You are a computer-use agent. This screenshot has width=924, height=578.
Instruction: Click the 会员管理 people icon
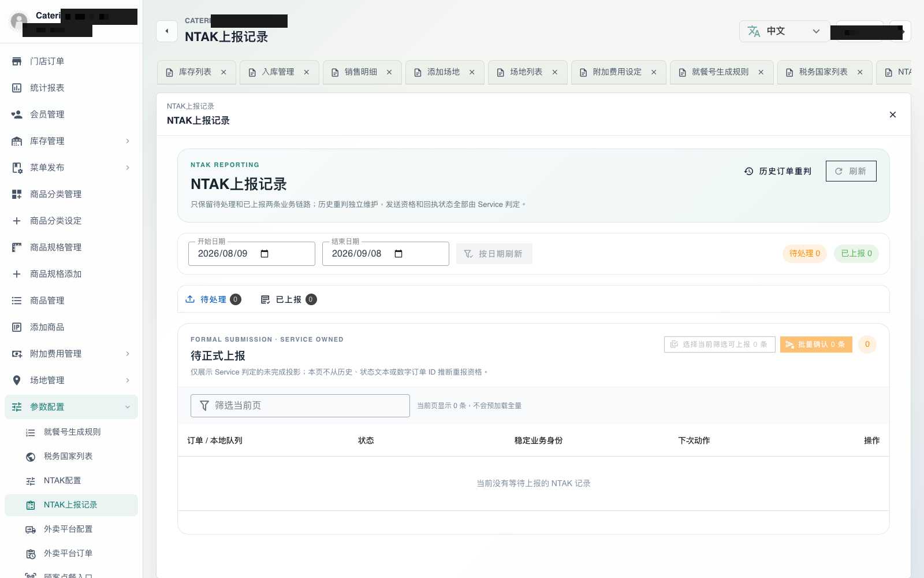17,114
